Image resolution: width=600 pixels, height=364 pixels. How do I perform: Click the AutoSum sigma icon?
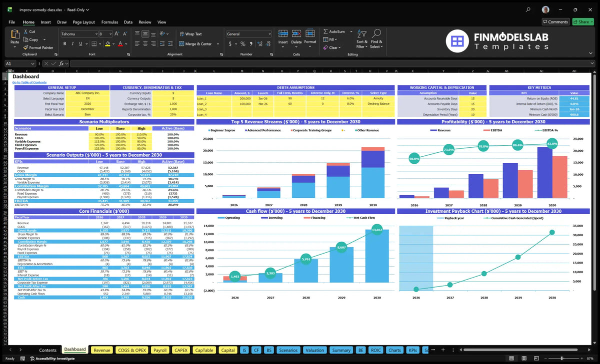pyautogui.click(x=325, y=31)
